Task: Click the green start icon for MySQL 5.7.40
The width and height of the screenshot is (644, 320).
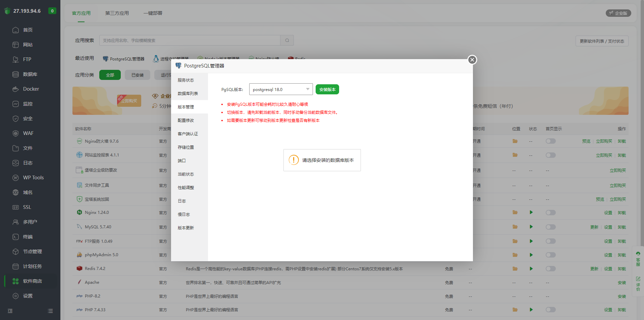Action: (x=531, y=227)
